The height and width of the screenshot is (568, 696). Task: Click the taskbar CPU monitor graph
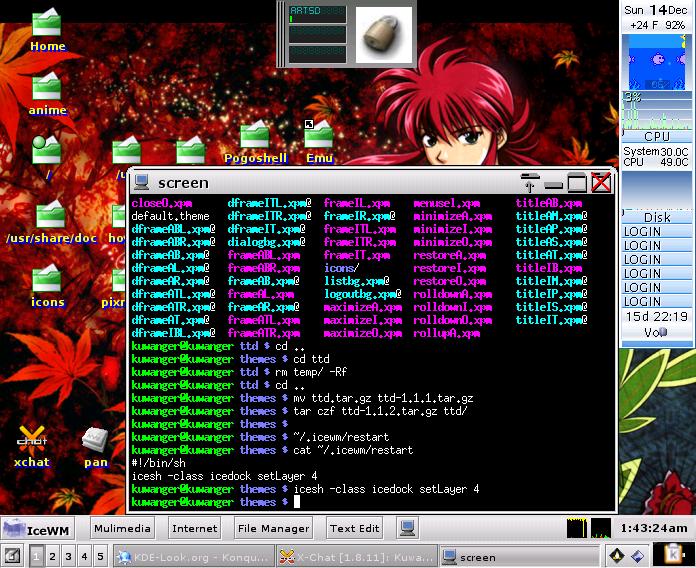point(577,528)
